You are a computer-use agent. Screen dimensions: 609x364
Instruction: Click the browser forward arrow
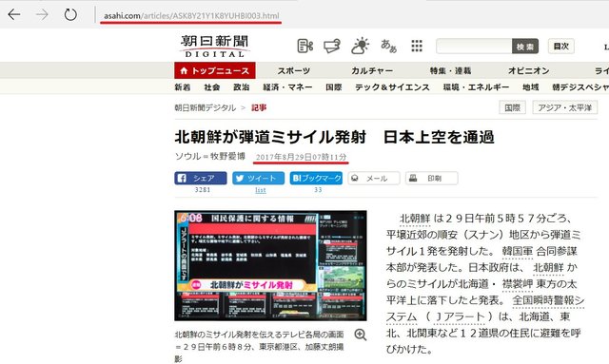(x=42, y=15)
